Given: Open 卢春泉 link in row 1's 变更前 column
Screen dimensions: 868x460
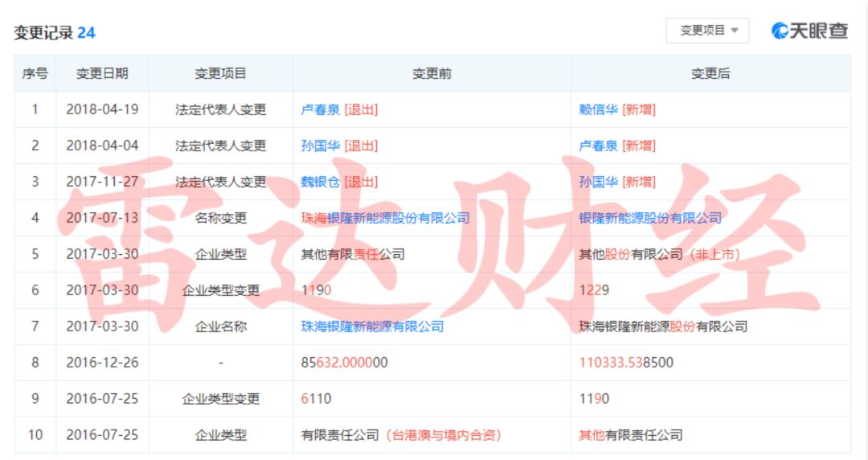Looking at the screenshot, I should 320,109.
